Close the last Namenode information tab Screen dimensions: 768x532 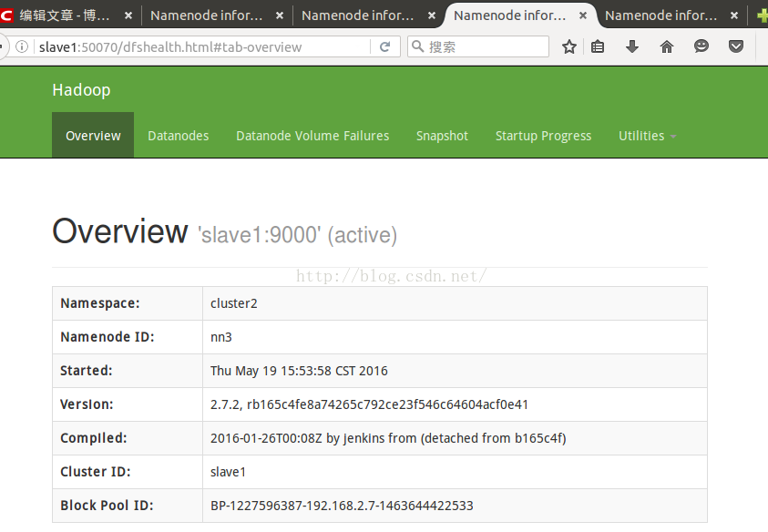[734, 15]
